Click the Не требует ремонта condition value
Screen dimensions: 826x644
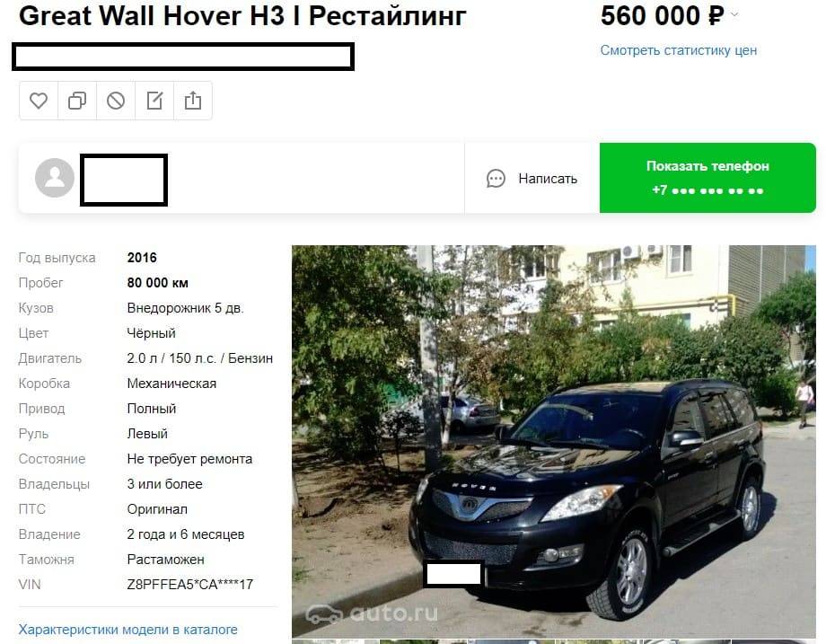click(189, 459)
